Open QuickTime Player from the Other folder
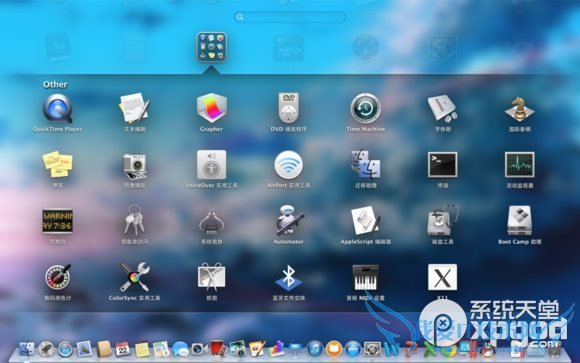 57,108
